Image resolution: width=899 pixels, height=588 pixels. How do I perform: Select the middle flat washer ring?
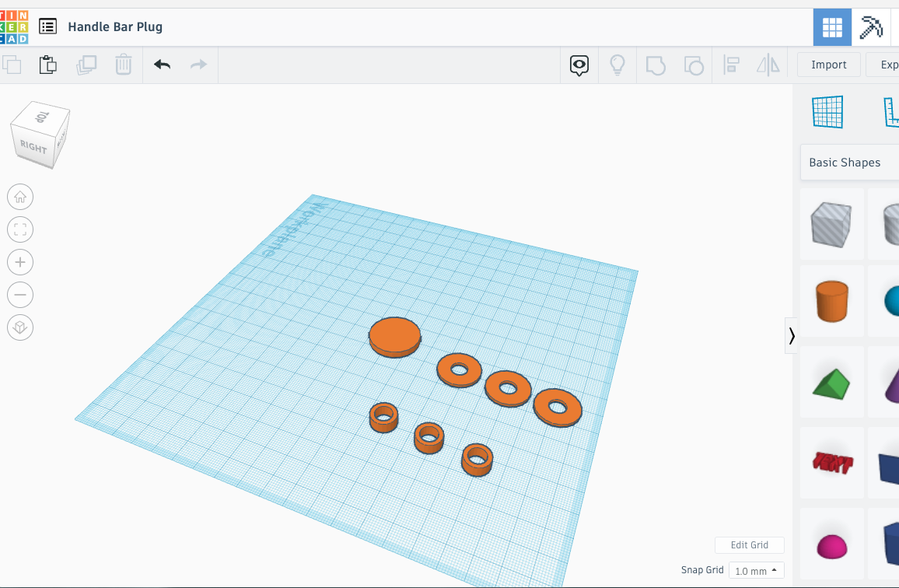coord(508,389)
